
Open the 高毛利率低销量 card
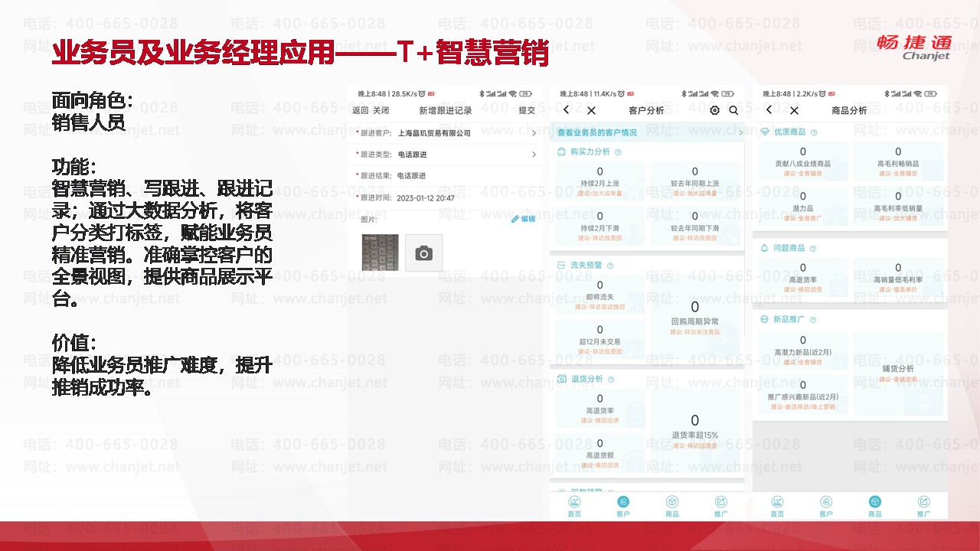(x=898, y=206)
